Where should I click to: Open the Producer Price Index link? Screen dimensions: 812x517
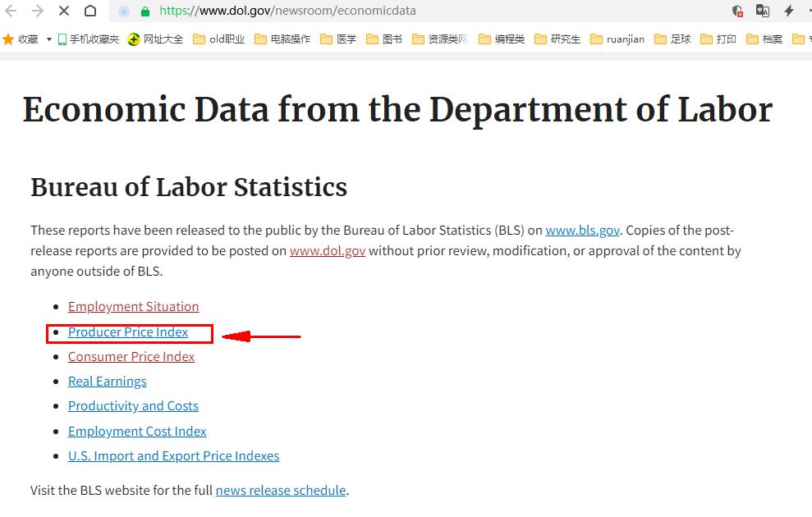[x=127, y=332]
